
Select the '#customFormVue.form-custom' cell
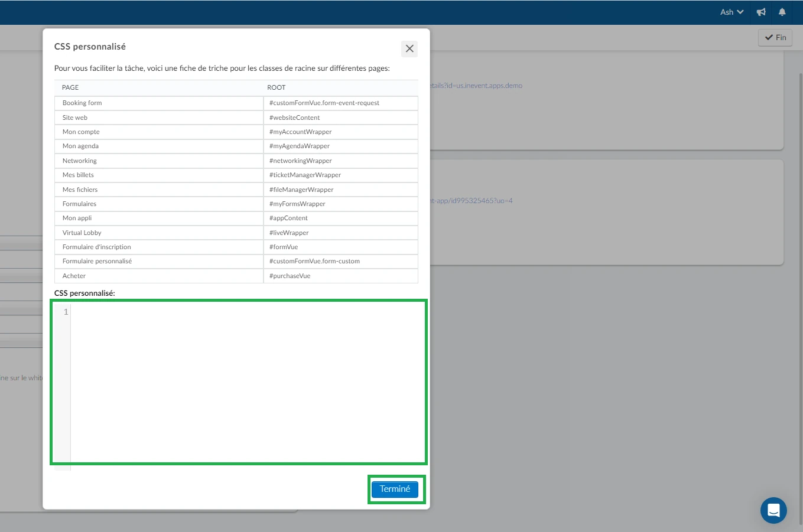[341, 261]
